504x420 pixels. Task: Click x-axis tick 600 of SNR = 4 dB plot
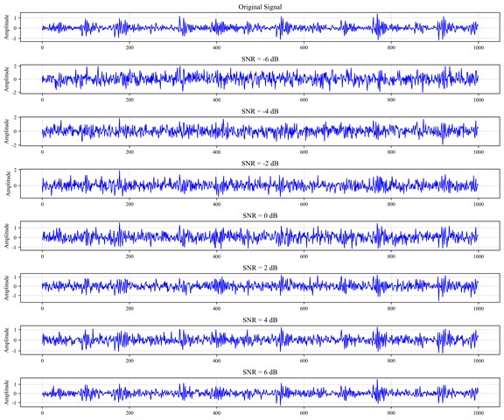click(x=304, y=360)
